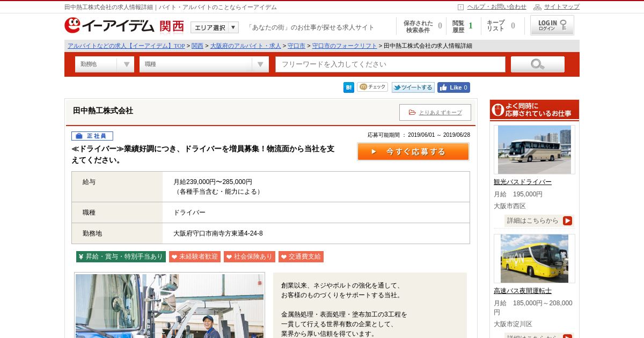Go to 守口市 breadcrumb link
This screenshot has height=338, width=644.
(x=296, y=46)
